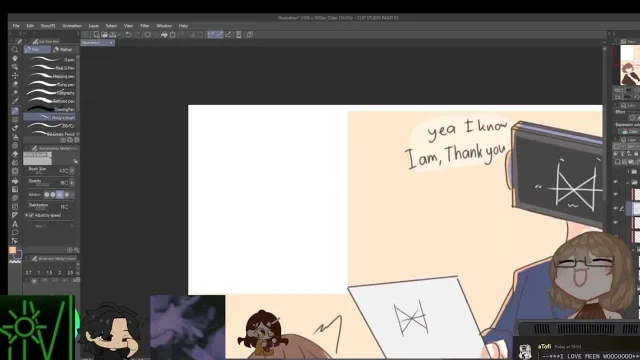Click the Undo arrow in the command bar

point(128,35)
